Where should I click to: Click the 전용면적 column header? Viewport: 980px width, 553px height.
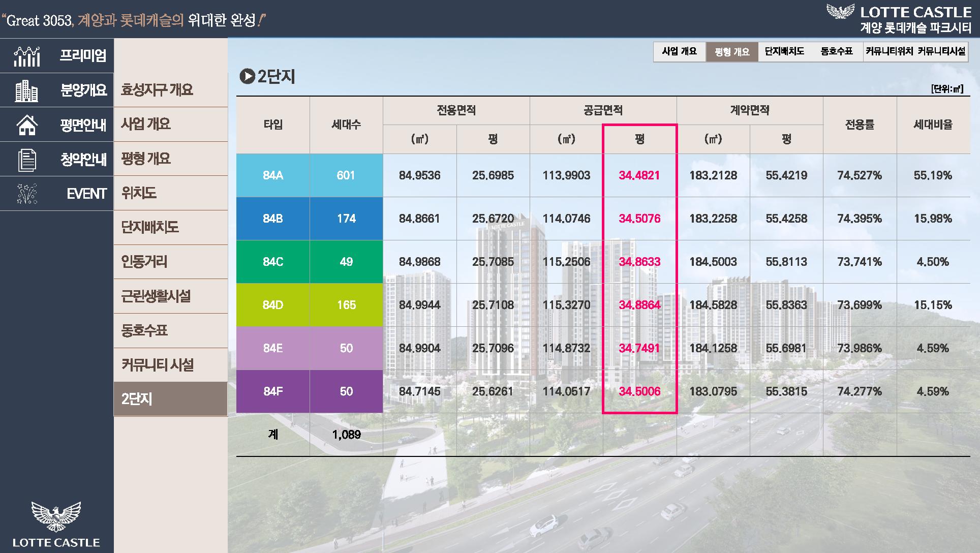coord(456,110)
